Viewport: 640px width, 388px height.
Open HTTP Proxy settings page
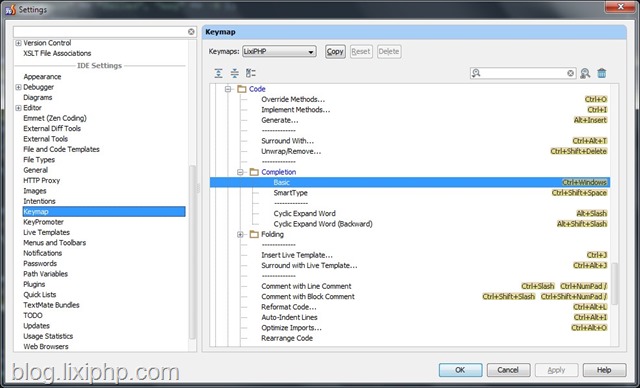(42, 180)
